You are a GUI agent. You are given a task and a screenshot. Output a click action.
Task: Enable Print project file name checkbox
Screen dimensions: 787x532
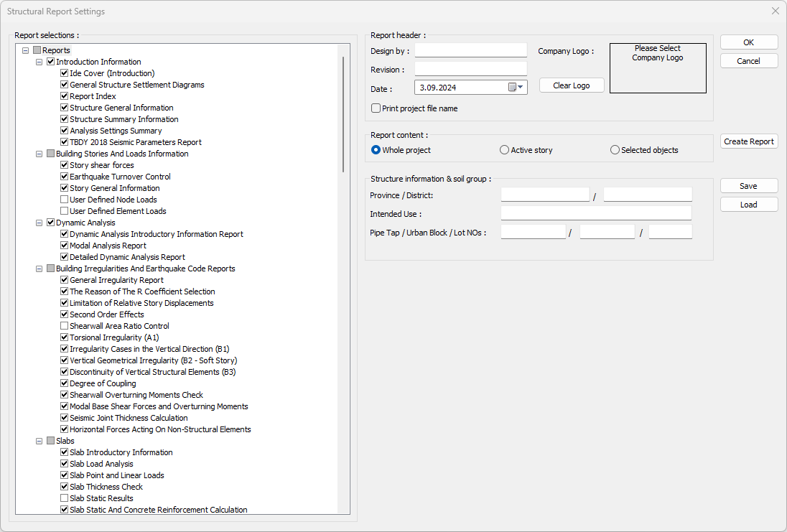(x=376, y=108)
